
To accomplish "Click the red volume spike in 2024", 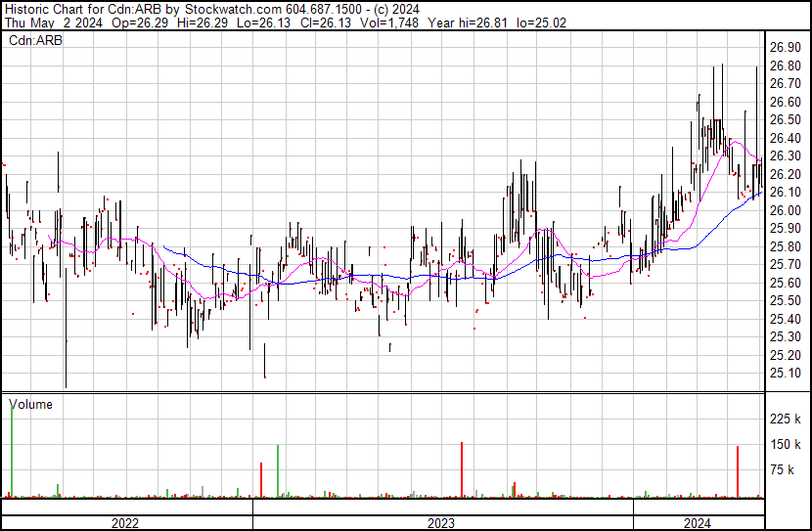I will click(x=738, y=471).
